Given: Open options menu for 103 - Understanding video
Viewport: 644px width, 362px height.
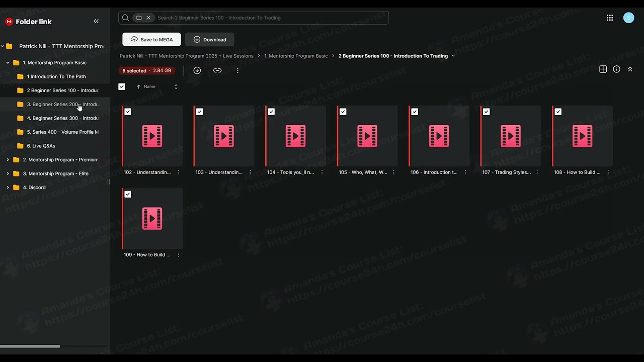Looking at the screenshot, I should (250, 172).
